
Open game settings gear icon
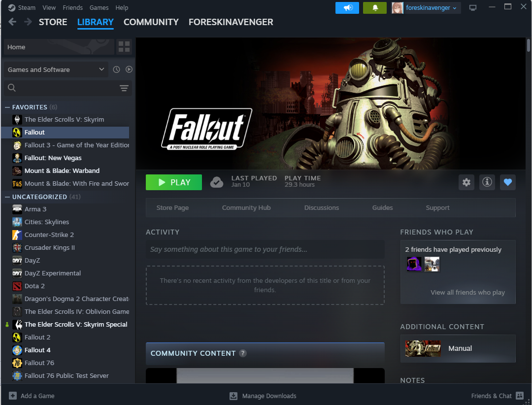466,182
